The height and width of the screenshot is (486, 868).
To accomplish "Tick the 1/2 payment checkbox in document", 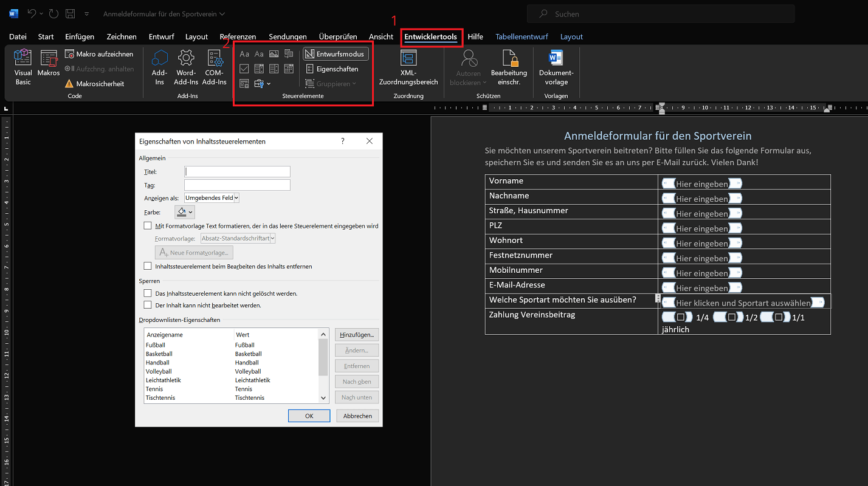I will [x=732, y=317].
